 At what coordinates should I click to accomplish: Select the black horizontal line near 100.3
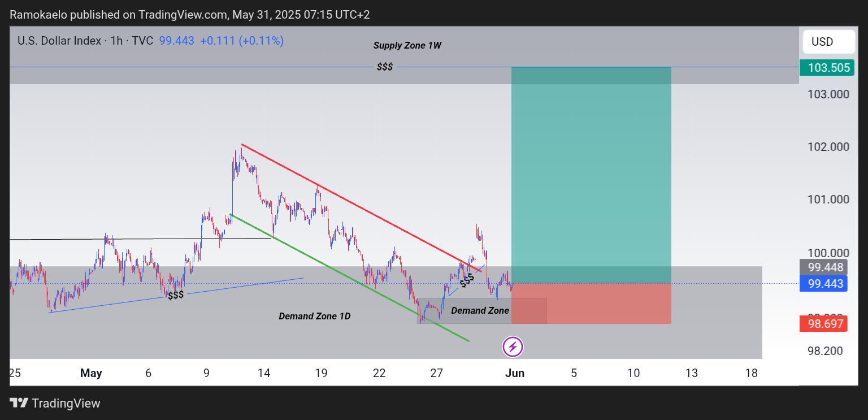coord(141,239)
